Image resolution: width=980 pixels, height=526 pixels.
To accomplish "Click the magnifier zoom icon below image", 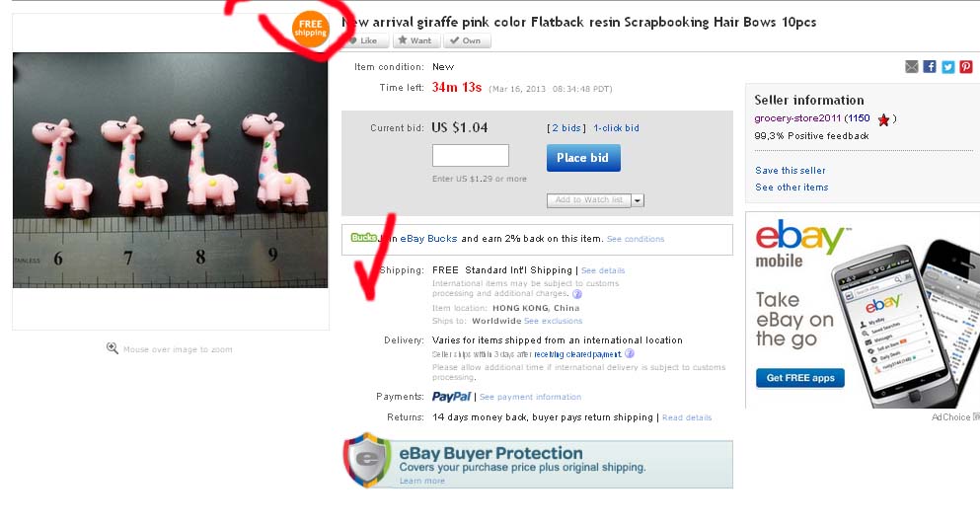I will pos(112,348).
